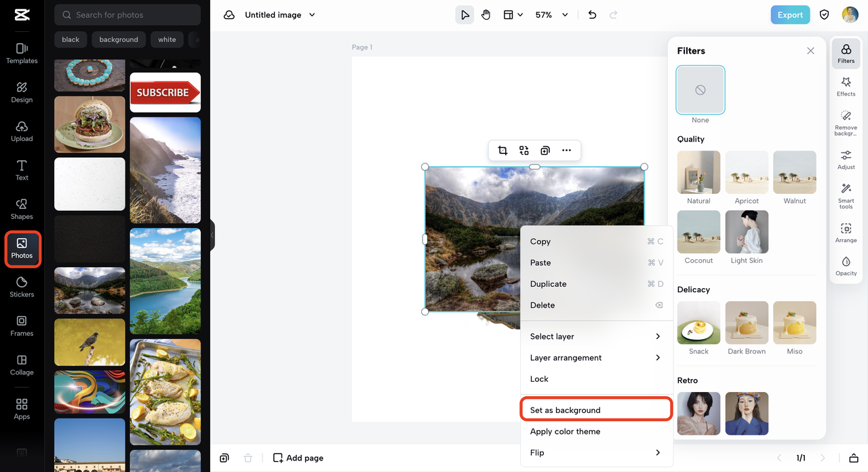This screenshot has width=868, height=472.
Task: Choose Delete from context menu
Action: point(596,305)
